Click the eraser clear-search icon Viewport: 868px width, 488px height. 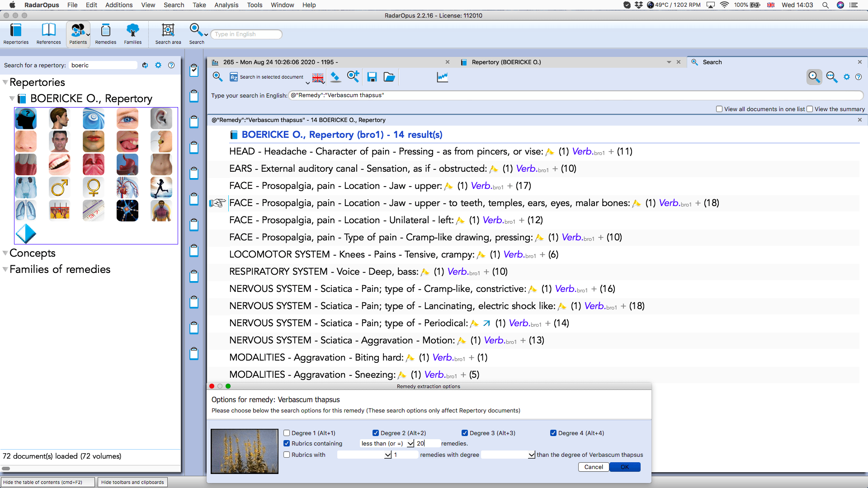tap(335, 77)
